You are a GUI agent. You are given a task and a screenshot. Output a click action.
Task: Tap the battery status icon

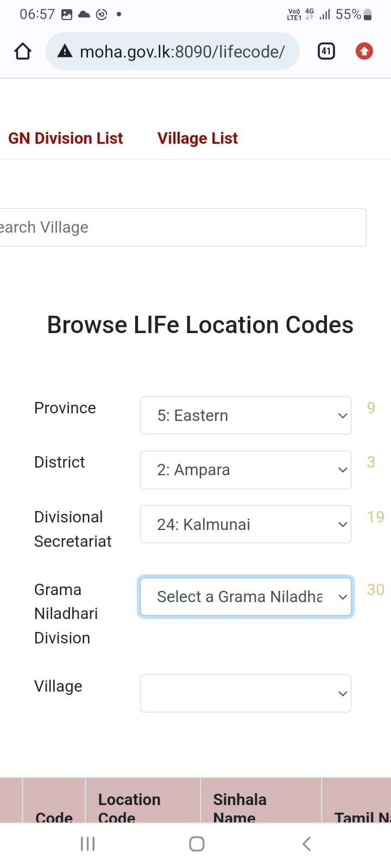[368, 15]
